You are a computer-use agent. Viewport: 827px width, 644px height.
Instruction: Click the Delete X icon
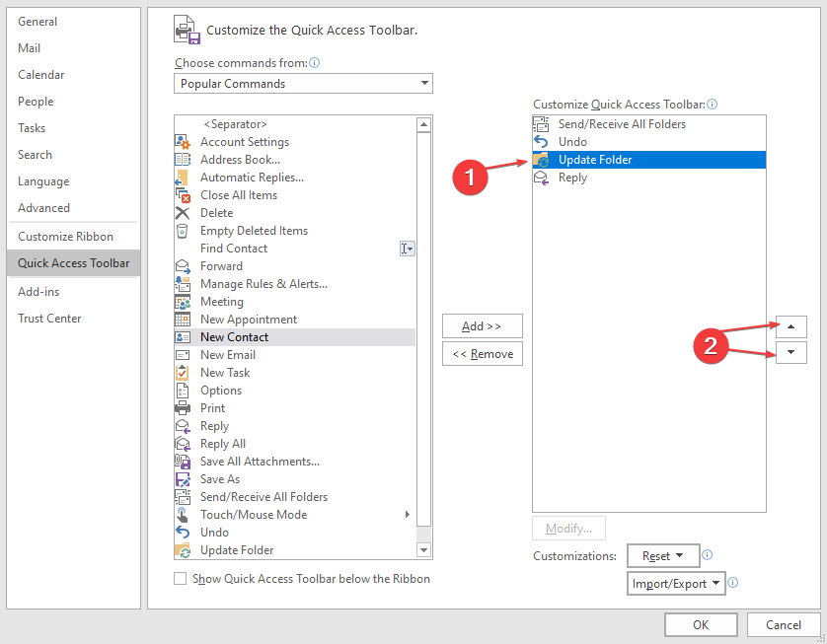click(183, 213)
